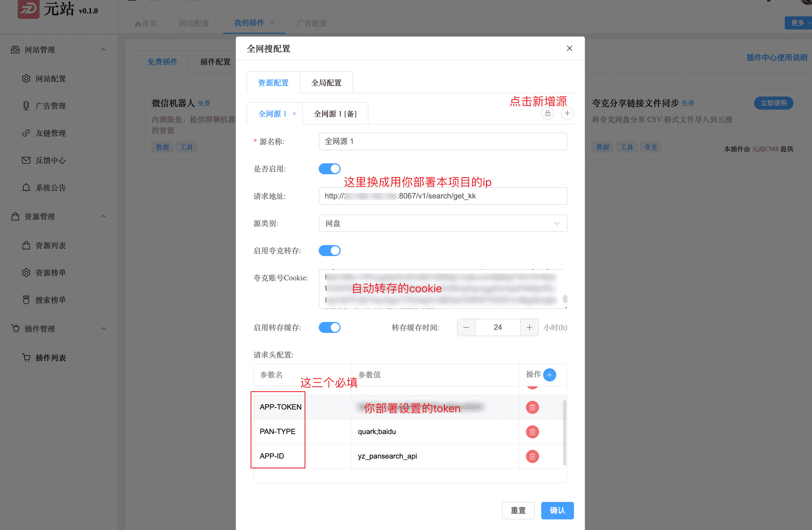Screen dimensions: 812x530
Task: Open the 元站CMS provider link
Action: click(765, 149)
